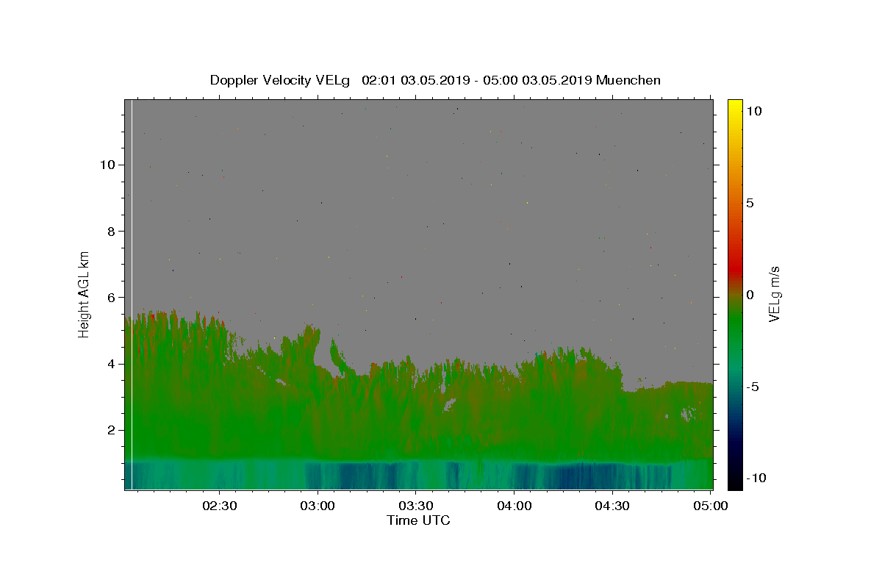Screen dimensions: 882x588
Task: Click the height axis label 8
Action: (x=111, y=231)
